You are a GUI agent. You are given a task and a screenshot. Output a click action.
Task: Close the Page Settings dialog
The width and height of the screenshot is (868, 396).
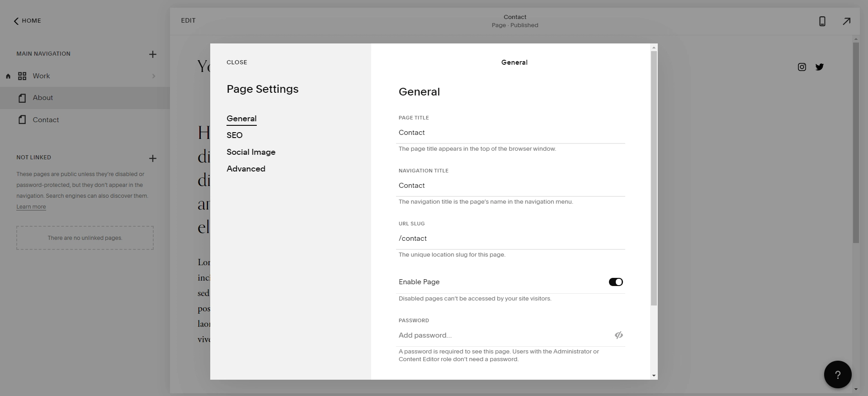[x=237, y=62]
